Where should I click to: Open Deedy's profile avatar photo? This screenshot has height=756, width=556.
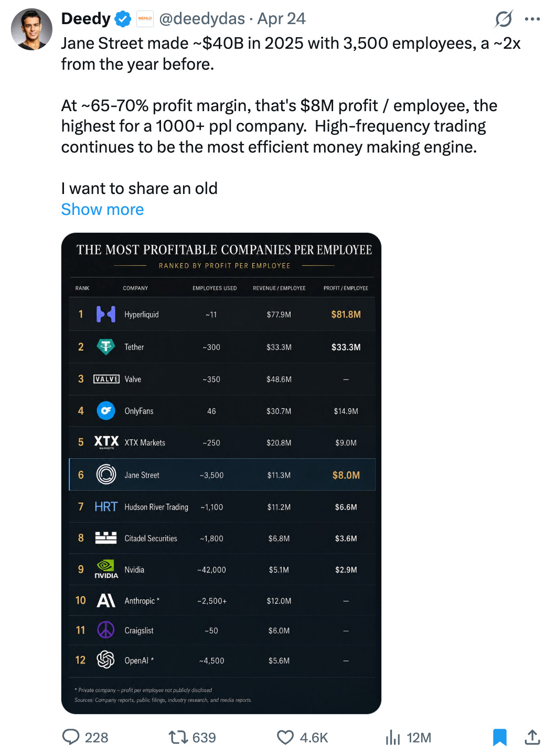click(31, 29)
